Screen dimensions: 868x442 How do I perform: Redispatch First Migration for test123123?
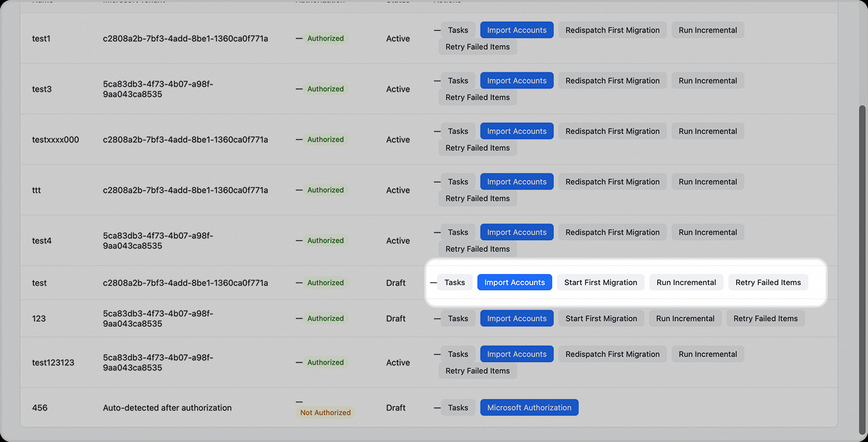613,354
